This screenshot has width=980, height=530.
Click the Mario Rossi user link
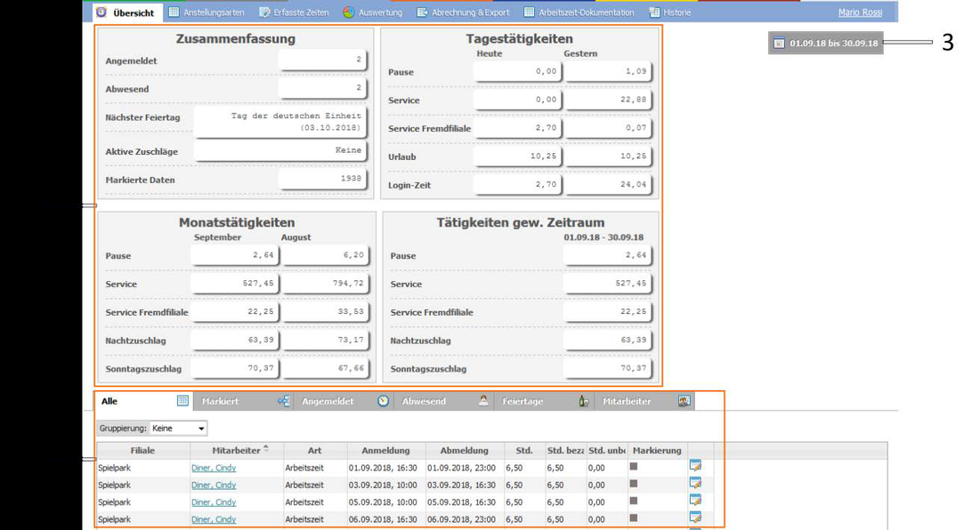coord(860,12)
